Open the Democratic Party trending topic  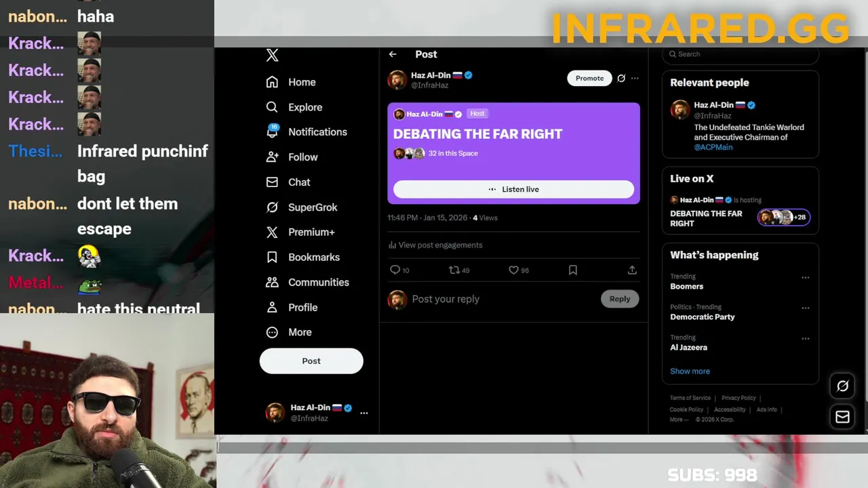pyautogui.click(x=703, y=317)
